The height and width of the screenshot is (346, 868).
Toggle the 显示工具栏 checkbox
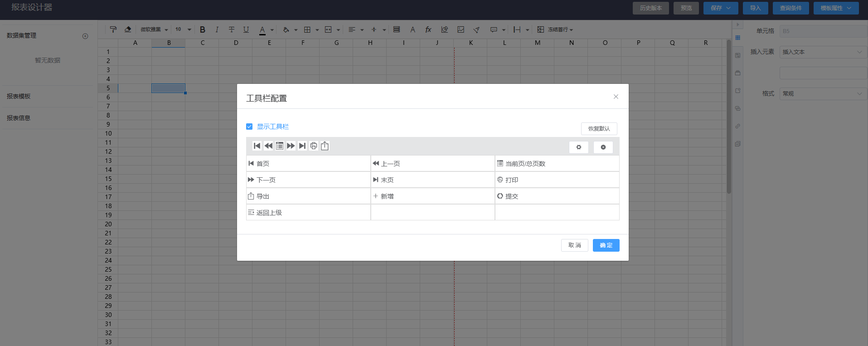coord(249,127)
